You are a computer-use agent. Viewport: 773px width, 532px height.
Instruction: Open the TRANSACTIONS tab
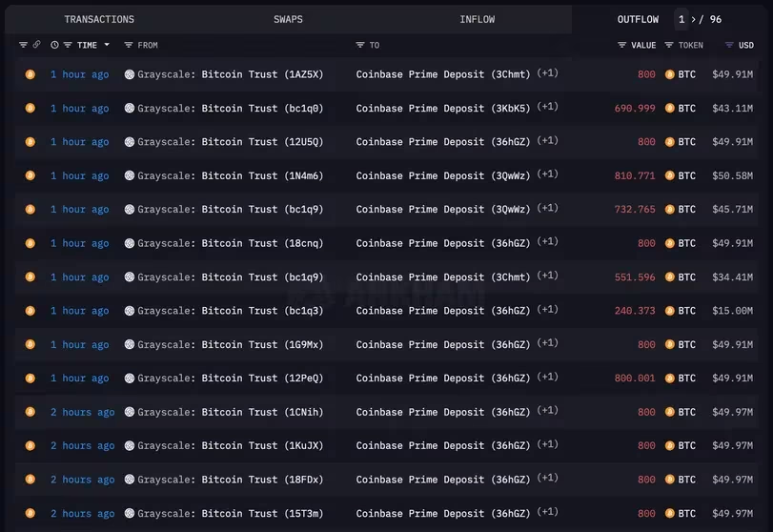(99, 19)
